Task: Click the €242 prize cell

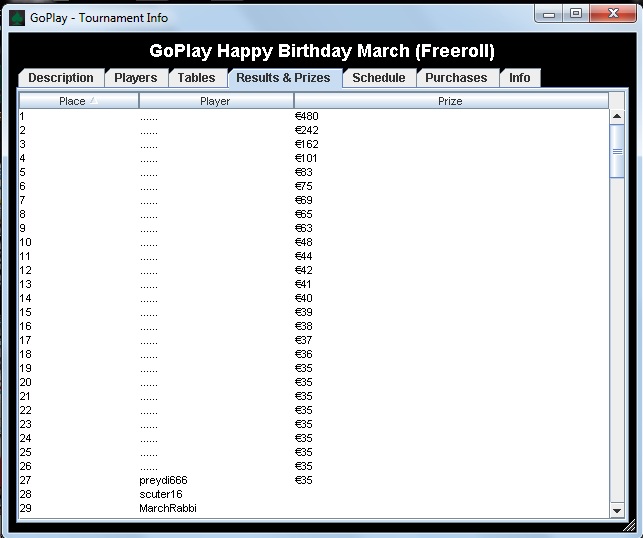Action: (306, 130)
